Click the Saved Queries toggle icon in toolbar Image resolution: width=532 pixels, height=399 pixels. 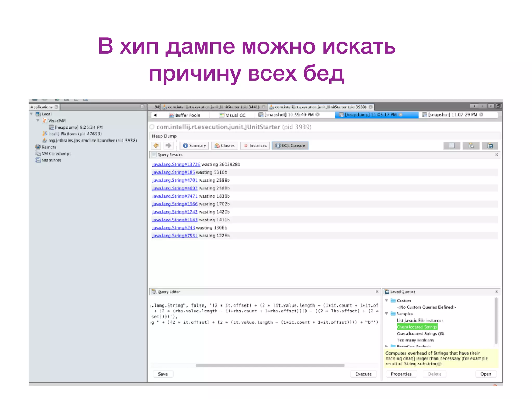[490, 145]
